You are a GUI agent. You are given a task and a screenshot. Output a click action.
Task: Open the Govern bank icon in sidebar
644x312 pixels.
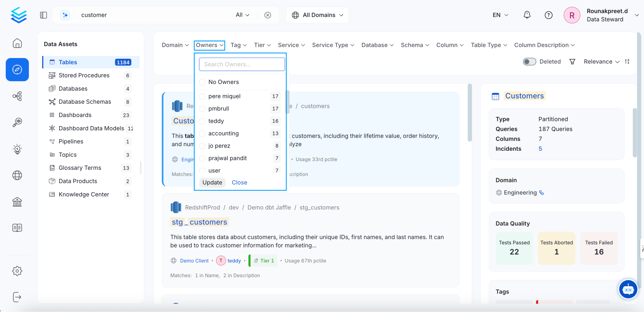click(17, 202)
